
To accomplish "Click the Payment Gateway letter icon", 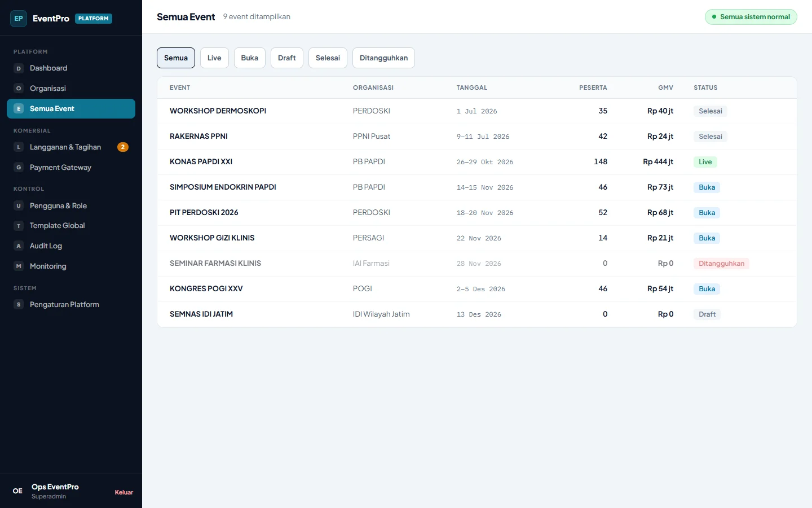I will pos(19,168).
